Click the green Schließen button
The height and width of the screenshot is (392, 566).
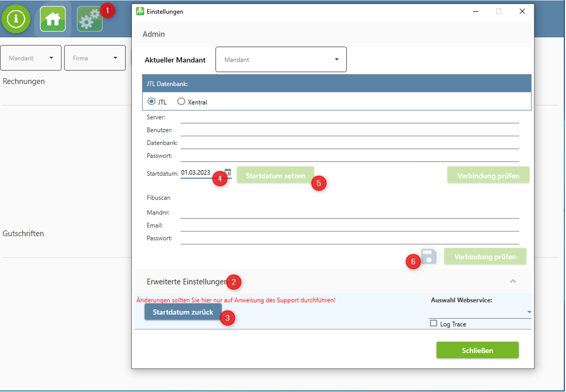tap(477, 350)
